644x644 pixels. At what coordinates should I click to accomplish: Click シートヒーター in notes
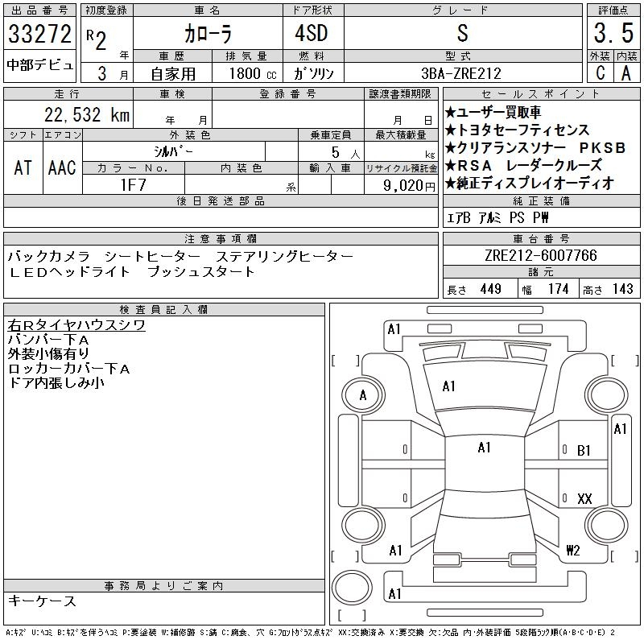[x=152, y=257]
